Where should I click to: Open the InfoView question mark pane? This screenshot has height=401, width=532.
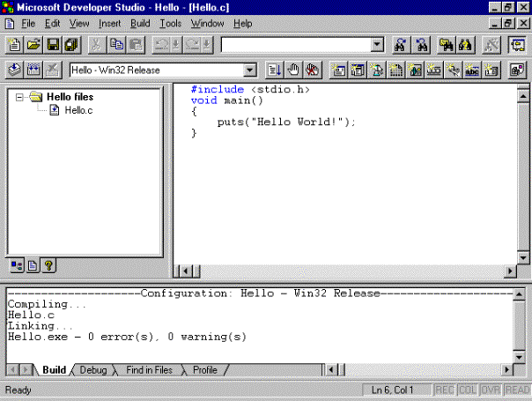48,264
